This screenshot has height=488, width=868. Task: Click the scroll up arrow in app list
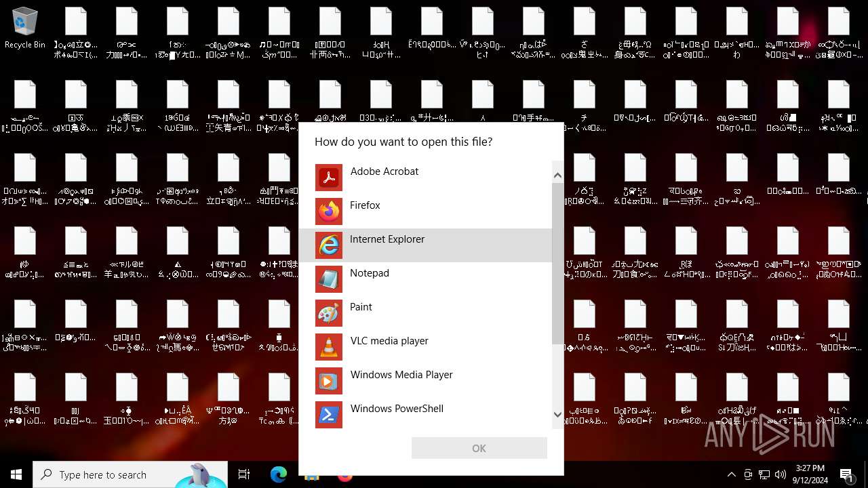click(557, 176)
